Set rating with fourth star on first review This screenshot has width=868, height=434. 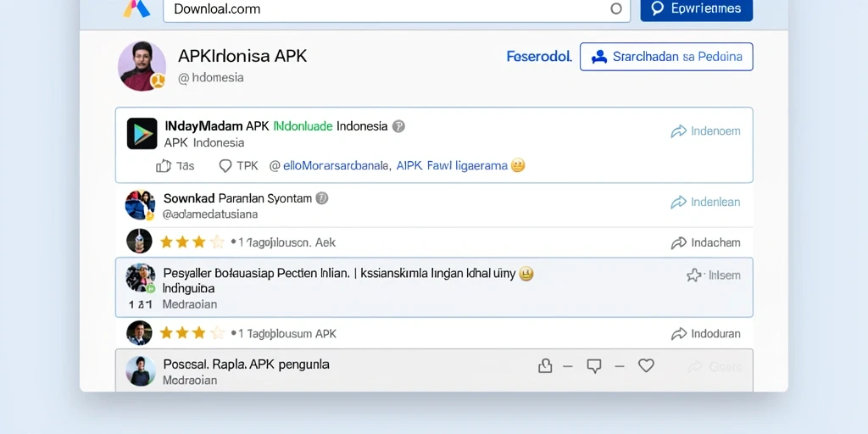(218, 242)
